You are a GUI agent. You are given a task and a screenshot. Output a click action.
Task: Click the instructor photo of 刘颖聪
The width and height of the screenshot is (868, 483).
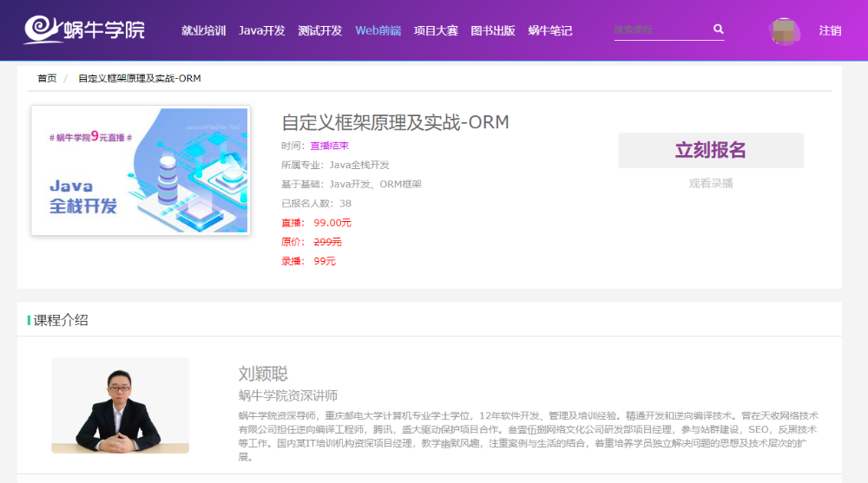pos(120,406)
